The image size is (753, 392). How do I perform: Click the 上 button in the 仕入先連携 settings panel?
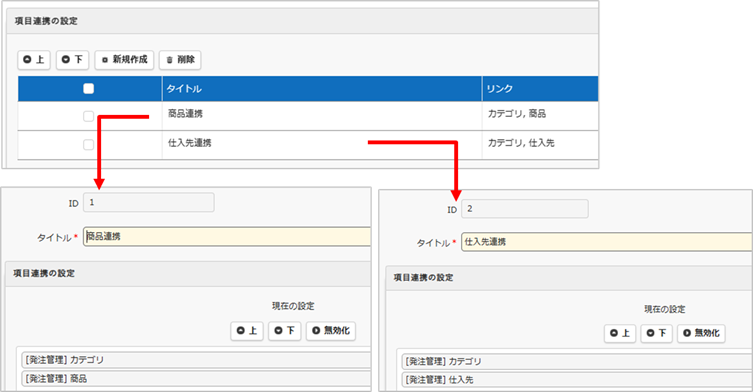(x=620, y=333)
